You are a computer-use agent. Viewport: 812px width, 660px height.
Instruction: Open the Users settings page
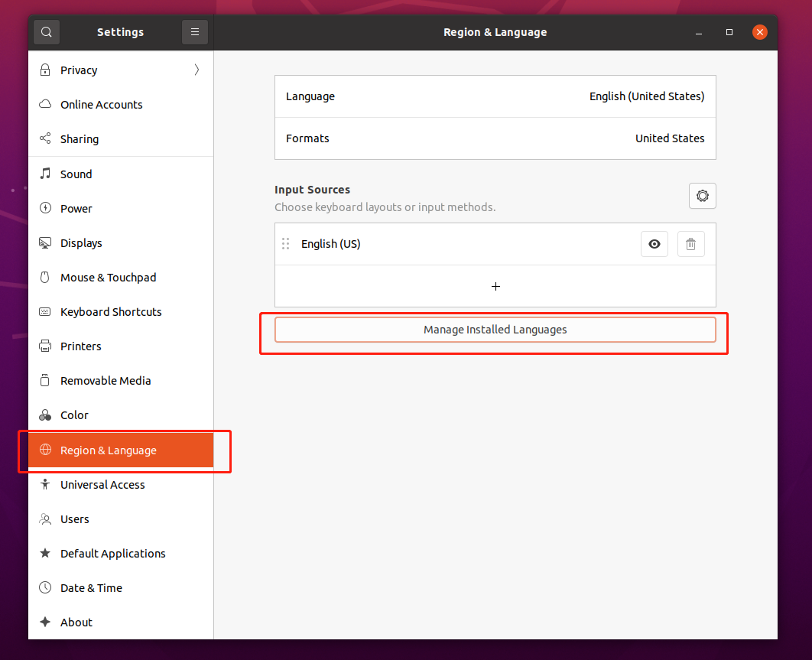point(74,519)
